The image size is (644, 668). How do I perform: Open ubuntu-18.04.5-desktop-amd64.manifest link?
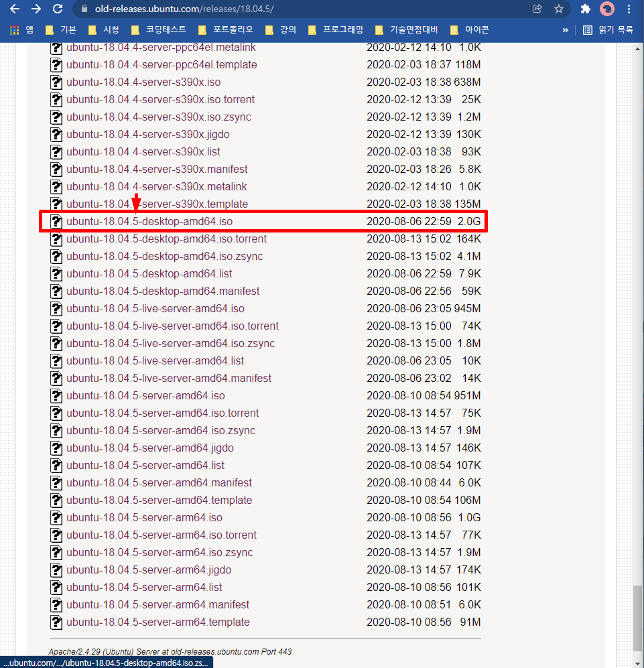click(163, 291)
